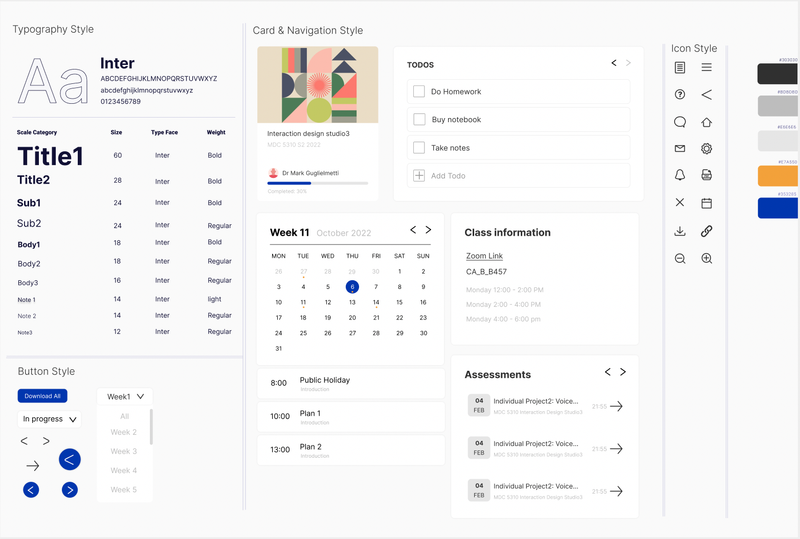This screenshot has height=539, width=800.
Task: Click the document list icon in Icon Style
Action: 680,67
